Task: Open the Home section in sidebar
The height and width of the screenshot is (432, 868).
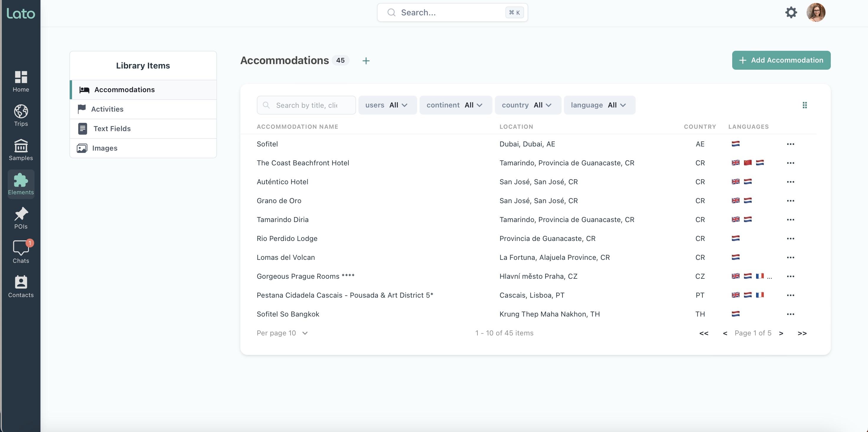Action: click(x=21, y=81)
